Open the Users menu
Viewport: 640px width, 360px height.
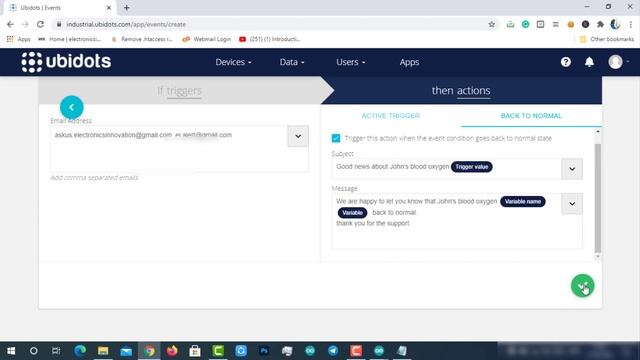[351, 62]
